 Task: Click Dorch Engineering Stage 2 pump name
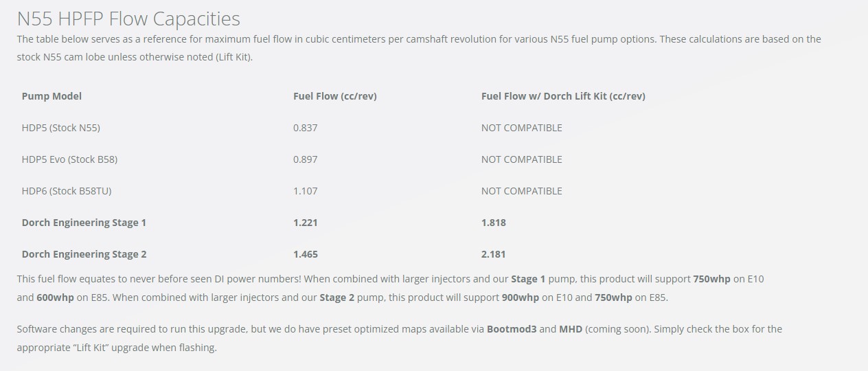click(84, 254)
